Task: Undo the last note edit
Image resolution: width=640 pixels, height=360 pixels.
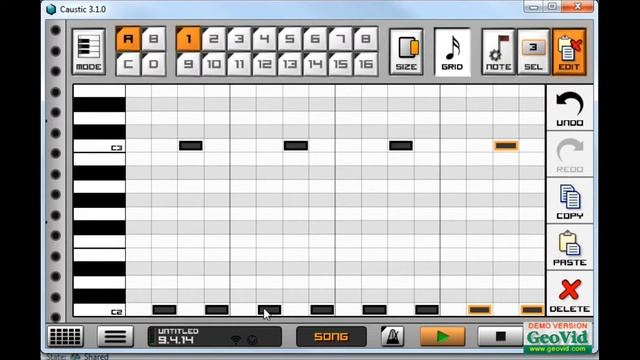Action: coord(570,108)
